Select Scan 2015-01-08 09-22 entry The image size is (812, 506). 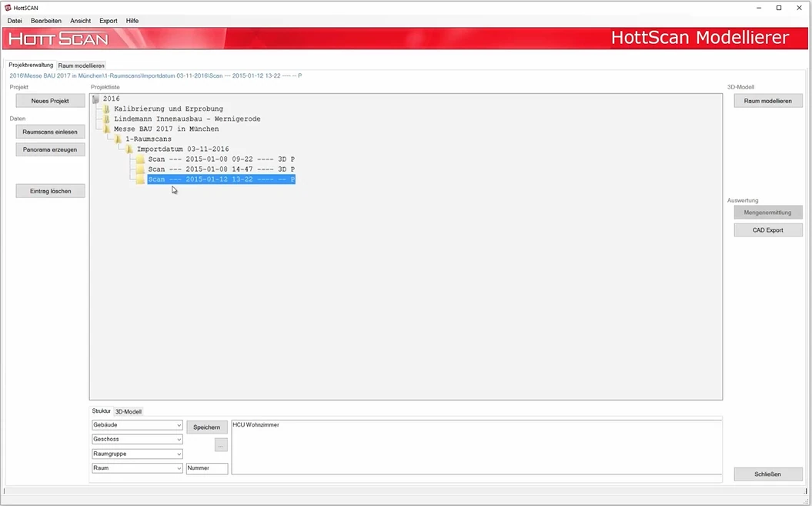pyautogui.click(x=222, y=159)
